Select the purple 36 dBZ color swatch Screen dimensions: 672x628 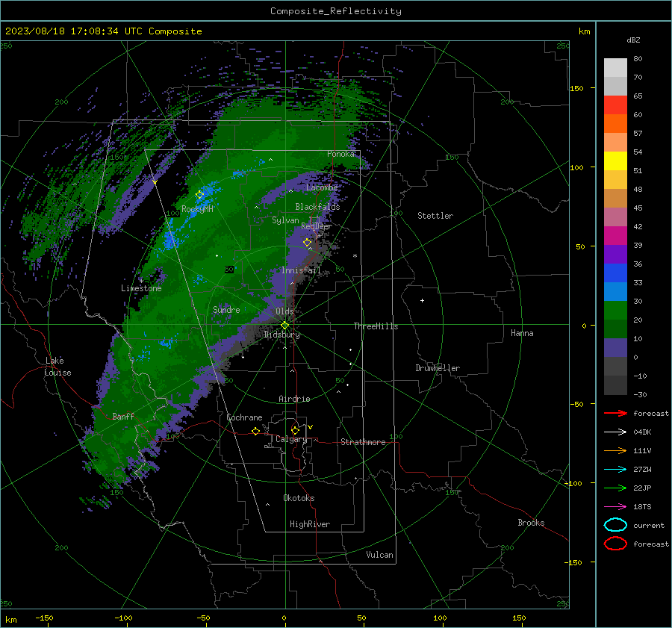pos(615,254)
